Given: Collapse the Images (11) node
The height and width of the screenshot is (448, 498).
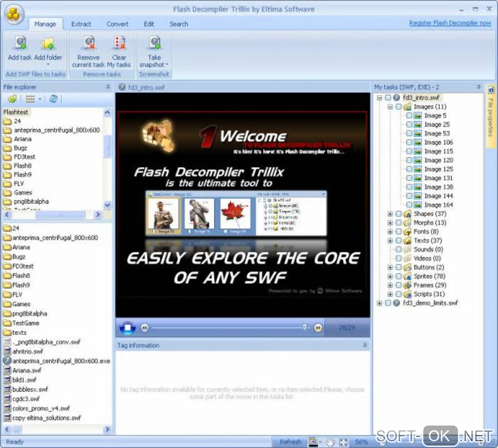Looking at the screenshot, I should 390,107.
